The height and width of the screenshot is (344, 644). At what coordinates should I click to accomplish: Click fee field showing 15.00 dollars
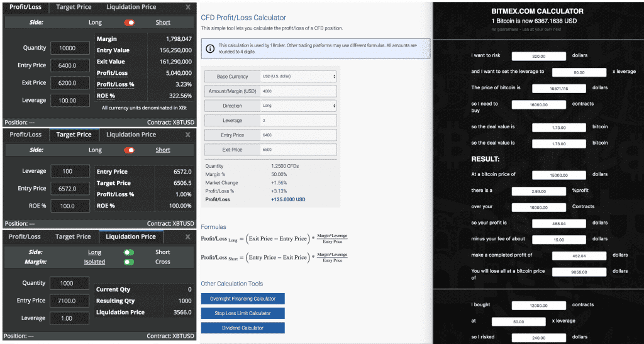click(x=559, y=240)
